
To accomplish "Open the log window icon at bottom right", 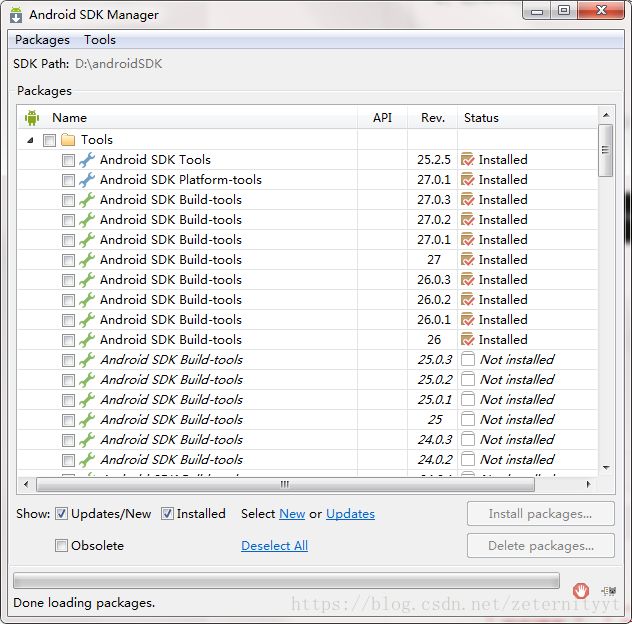I will click(609, 591).
